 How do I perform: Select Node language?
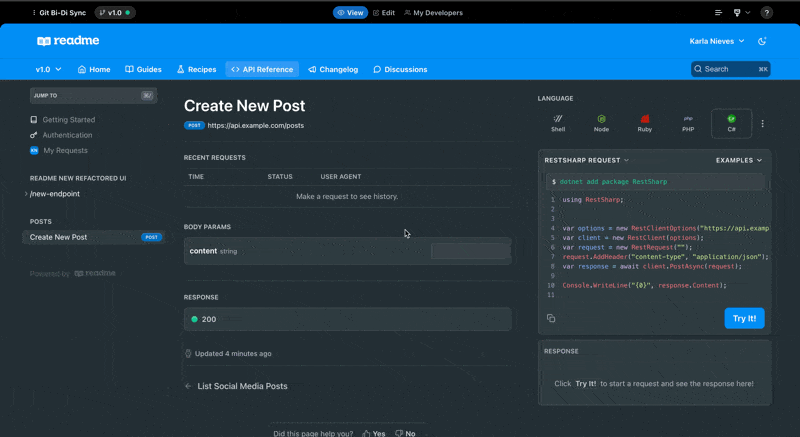(601, 123)
